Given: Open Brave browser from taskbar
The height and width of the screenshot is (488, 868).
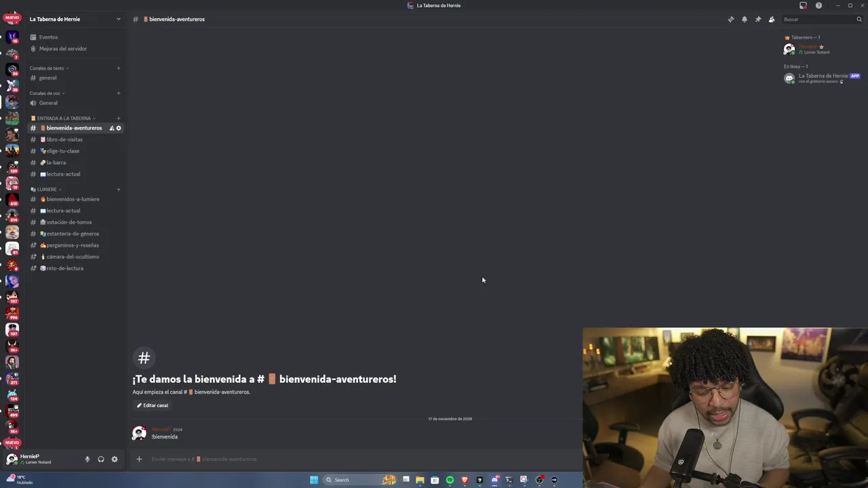Looking at the screenshot, I should tap(465, 480).
